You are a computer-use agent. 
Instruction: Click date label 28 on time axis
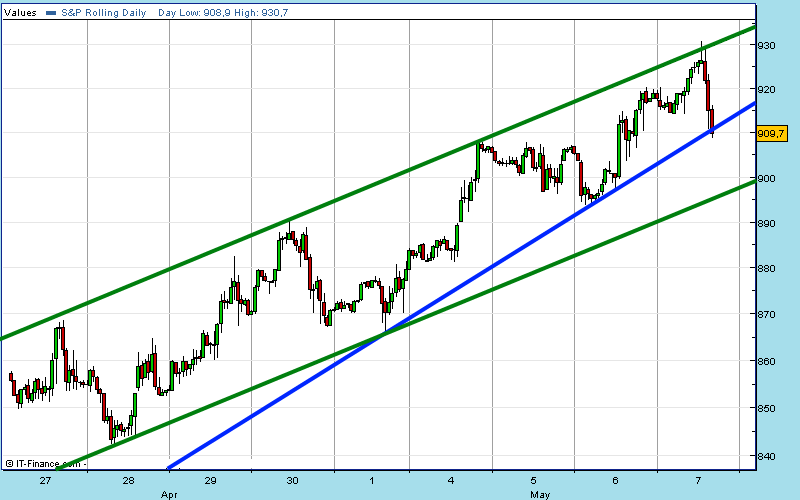point(128,481)
